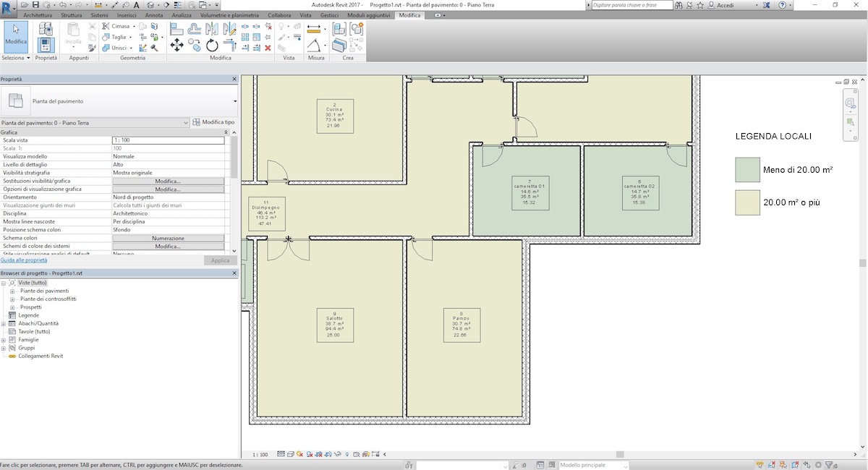The image size is (868, 470).
Task: Open Guida alle proprietà link
Action: [23, 260]
